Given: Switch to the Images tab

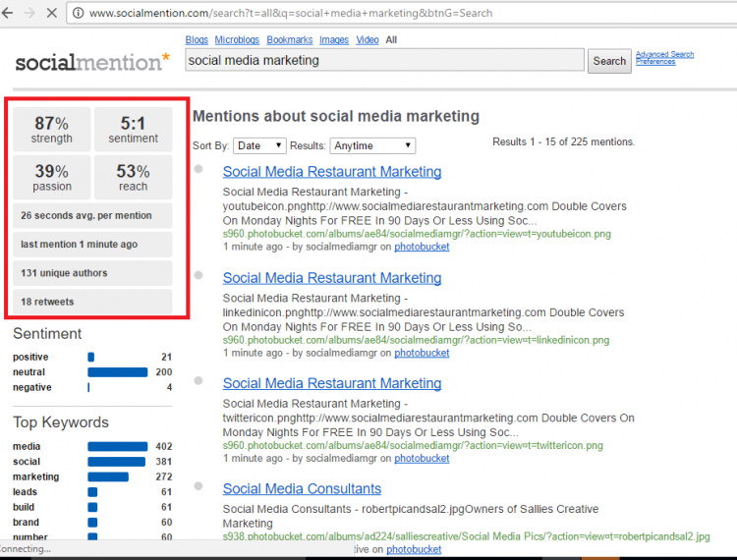Looking at the screenshot, I should (x=334, y=40).
